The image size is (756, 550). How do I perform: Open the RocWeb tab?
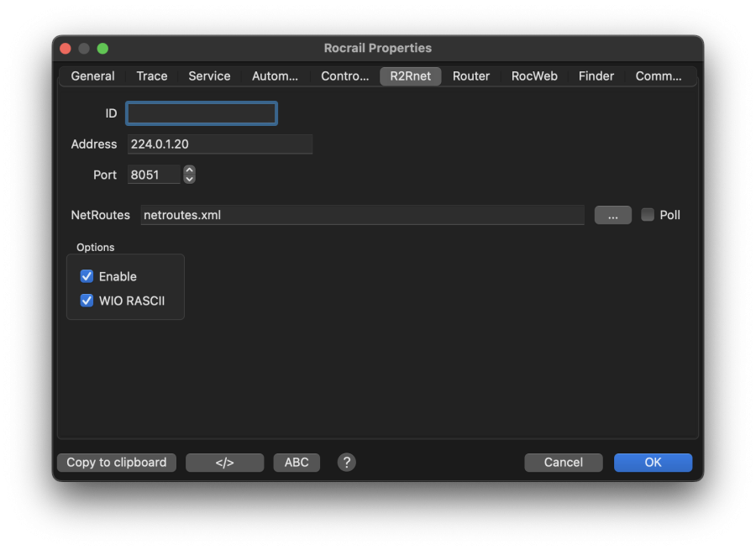(x=534, y=76)
